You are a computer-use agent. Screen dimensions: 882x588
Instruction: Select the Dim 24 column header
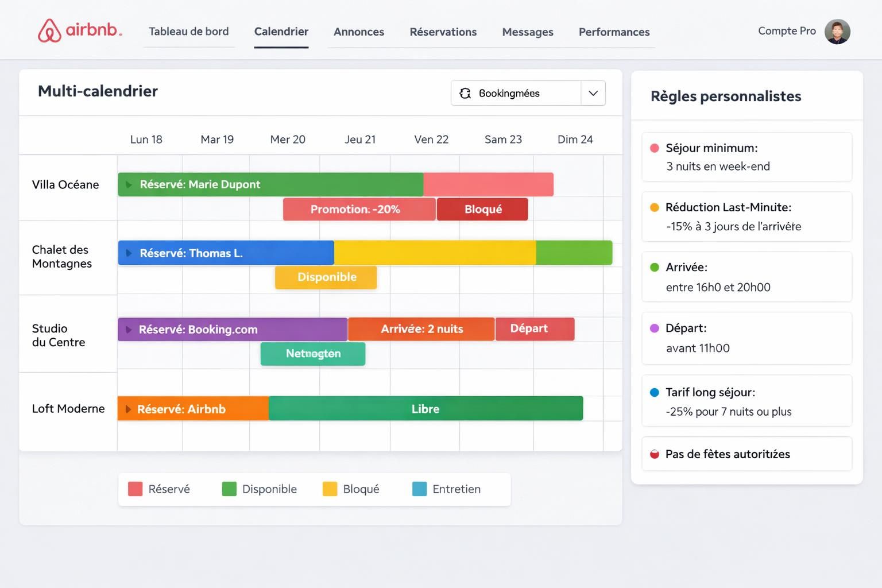(x=575, y=140)
